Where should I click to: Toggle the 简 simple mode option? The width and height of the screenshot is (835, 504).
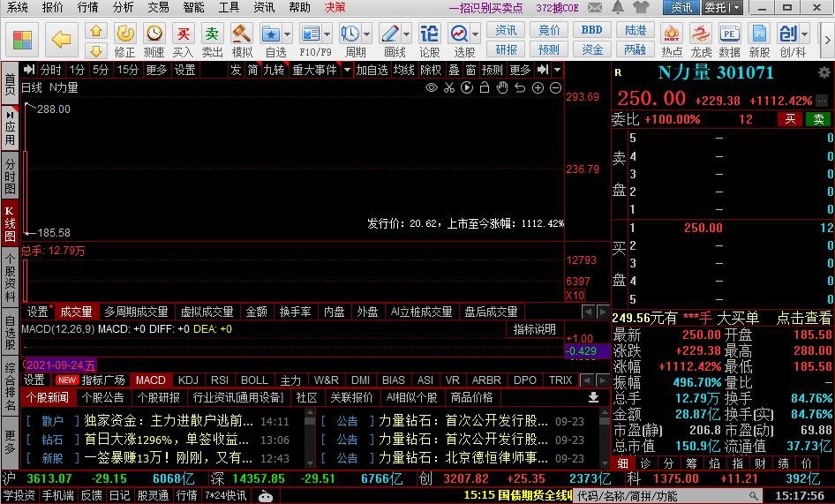point(252,70)
